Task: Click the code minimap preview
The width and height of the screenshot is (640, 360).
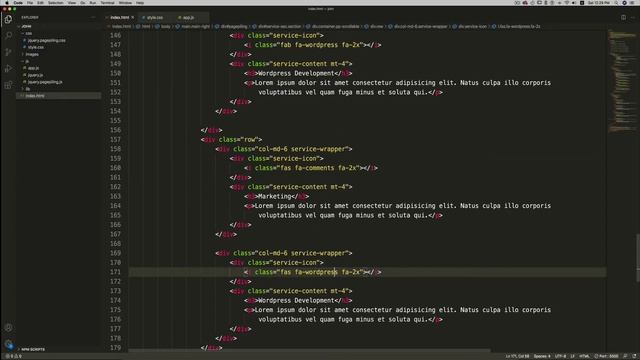Action: [x=621, y=82]
